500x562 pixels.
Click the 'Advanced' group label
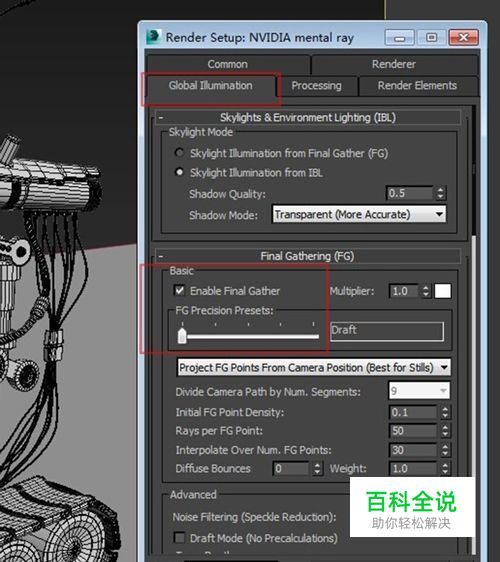(193, 495)
